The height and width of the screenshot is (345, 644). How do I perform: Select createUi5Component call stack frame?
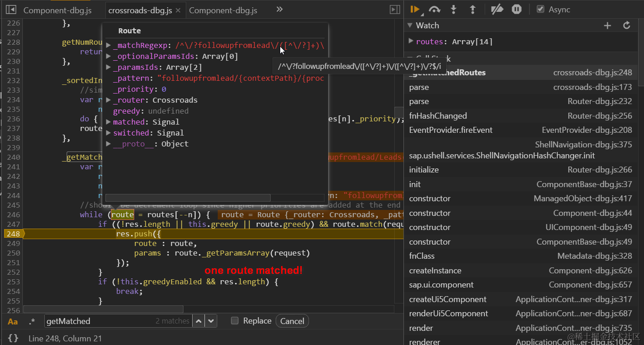point(521,299)
